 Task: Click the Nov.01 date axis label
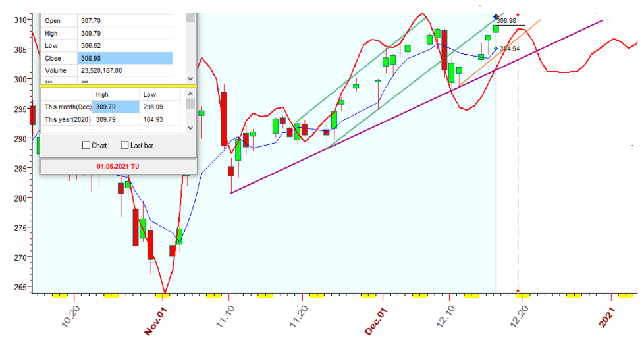click(x=156, y=322)
